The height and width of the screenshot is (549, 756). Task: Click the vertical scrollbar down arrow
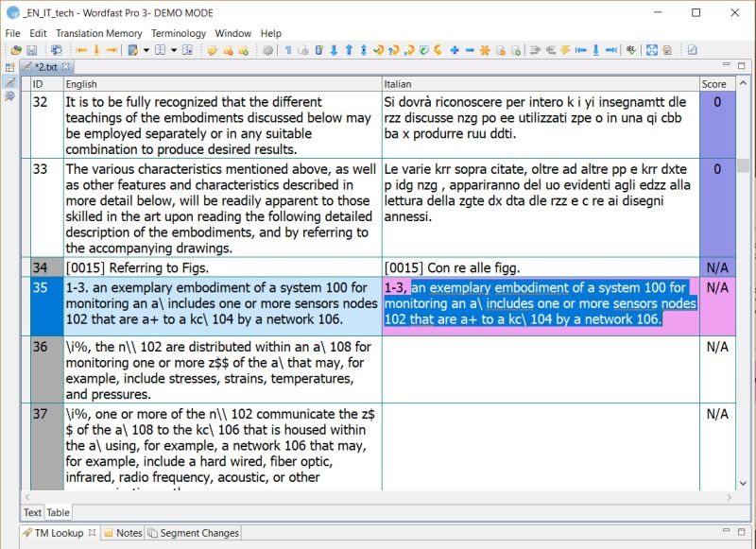[x=743, y=483]
